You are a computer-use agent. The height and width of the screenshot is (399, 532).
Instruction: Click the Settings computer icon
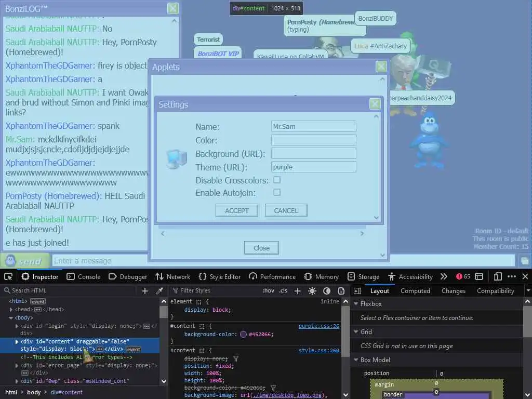point(176,159)
